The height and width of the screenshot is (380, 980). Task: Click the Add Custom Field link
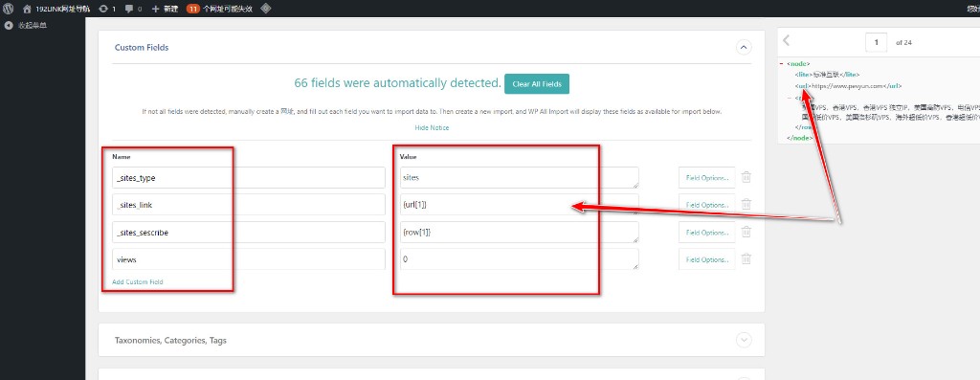138,281
